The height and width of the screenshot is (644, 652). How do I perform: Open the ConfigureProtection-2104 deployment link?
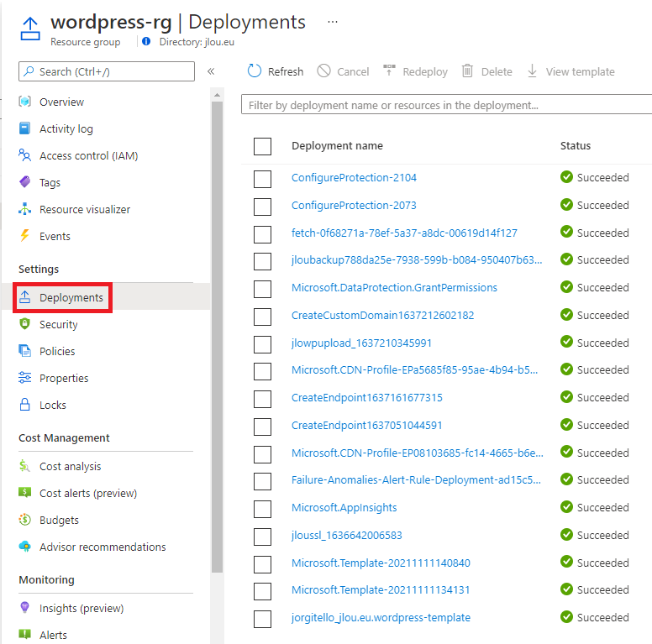[354, 178]
